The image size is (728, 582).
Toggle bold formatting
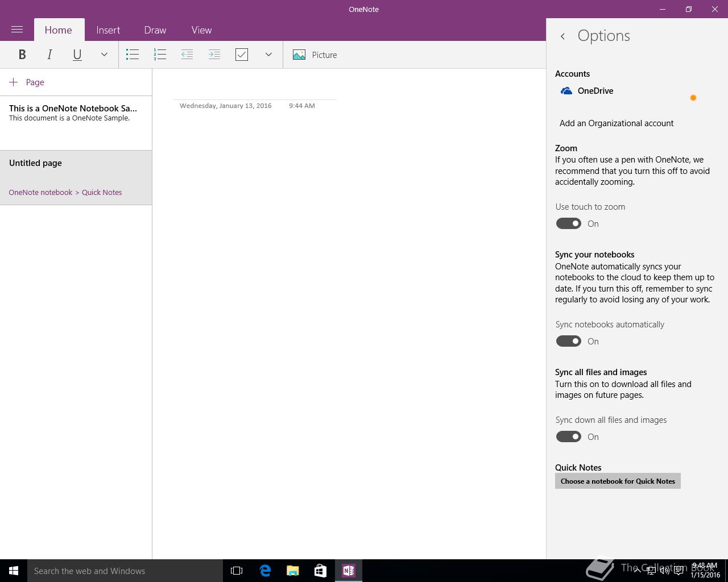pos(22,55)
